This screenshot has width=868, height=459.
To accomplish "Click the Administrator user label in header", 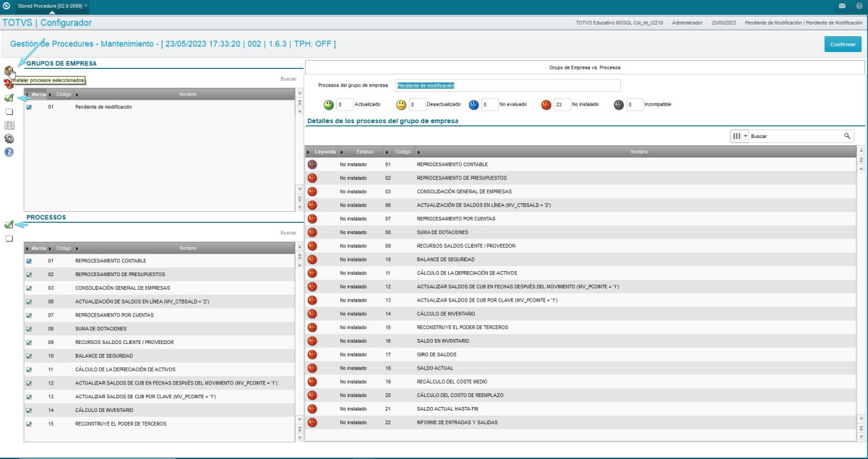I will [x=687, y=23].
